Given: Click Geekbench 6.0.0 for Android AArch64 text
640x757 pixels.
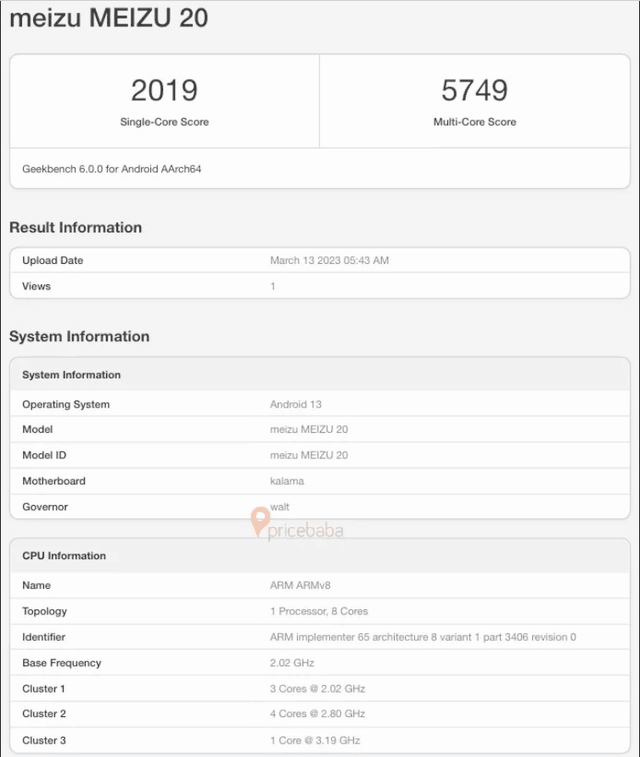Looking at the screenshot, I should 112,169.
